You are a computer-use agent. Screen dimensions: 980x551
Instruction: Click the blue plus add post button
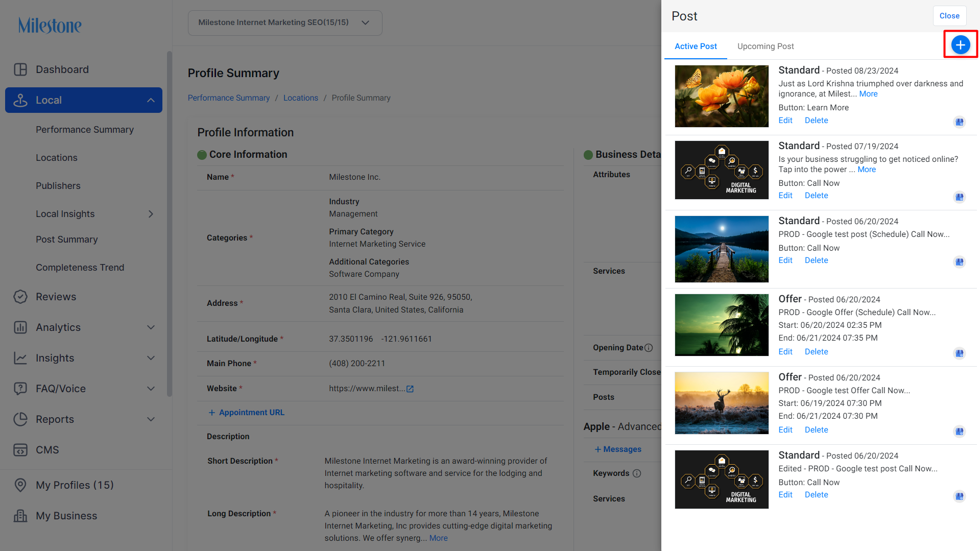(960, 45)
